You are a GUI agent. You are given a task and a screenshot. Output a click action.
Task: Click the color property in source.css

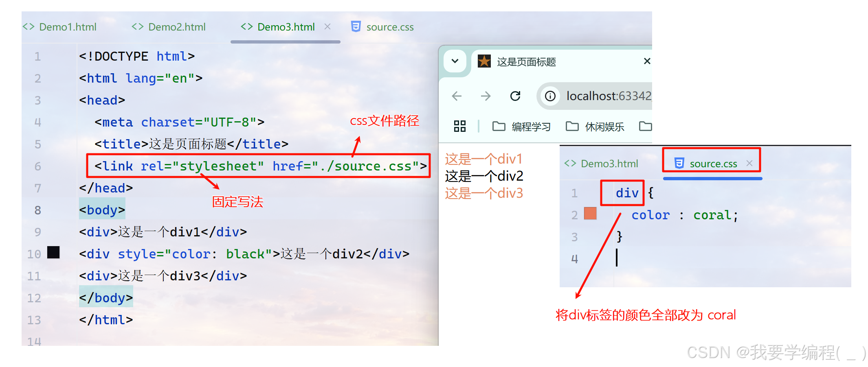[x=650, y=215]
